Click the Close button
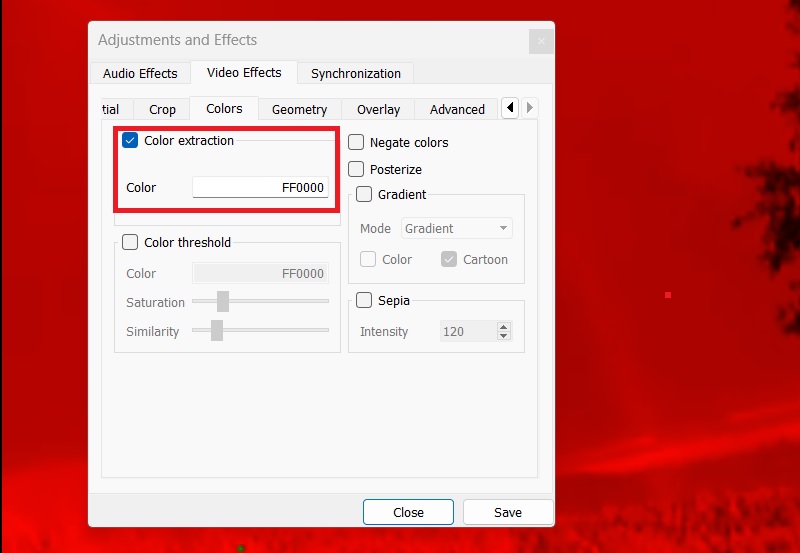Image resolution: width=800 pixels, height=553 pixels. pos(408,512)
